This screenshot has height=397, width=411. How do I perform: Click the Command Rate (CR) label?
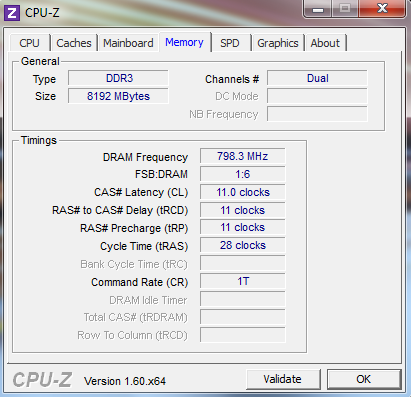click(140, 282)
